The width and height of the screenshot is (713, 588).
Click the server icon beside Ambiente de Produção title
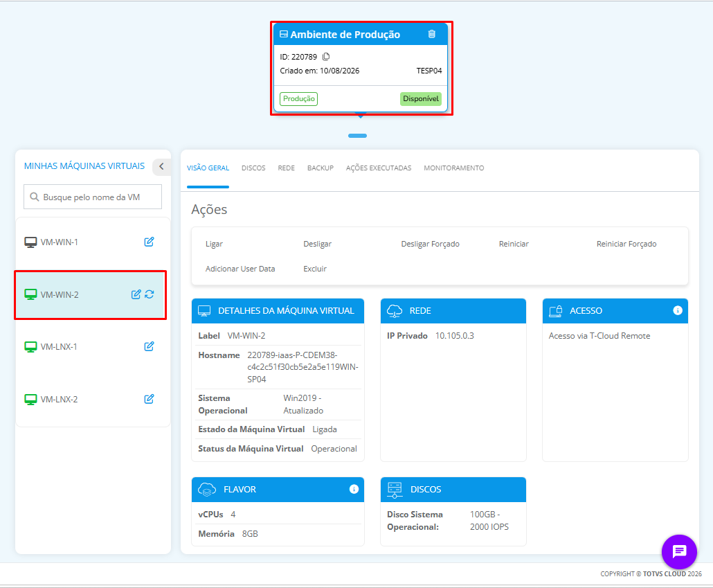(x=284, y=34)
